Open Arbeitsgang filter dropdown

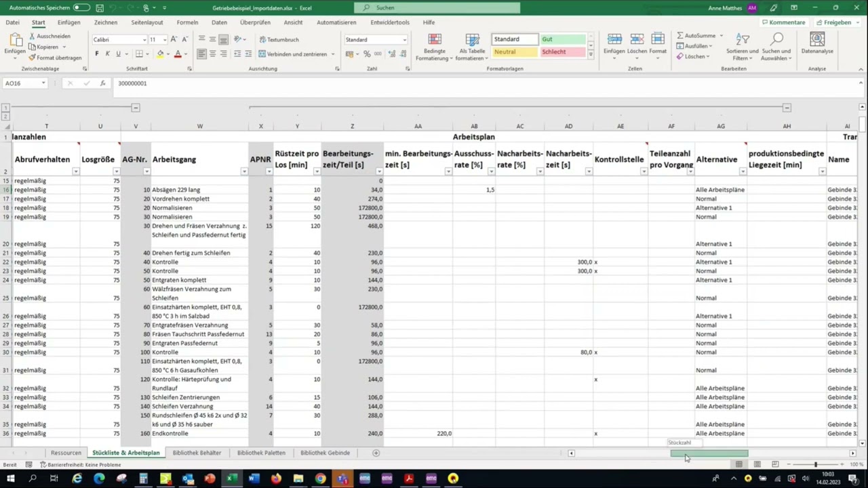(x=244, y=171)
